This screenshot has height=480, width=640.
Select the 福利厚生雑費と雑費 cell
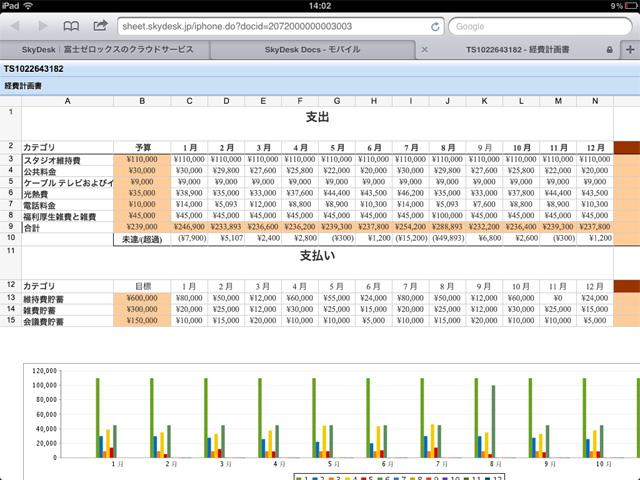67,216
